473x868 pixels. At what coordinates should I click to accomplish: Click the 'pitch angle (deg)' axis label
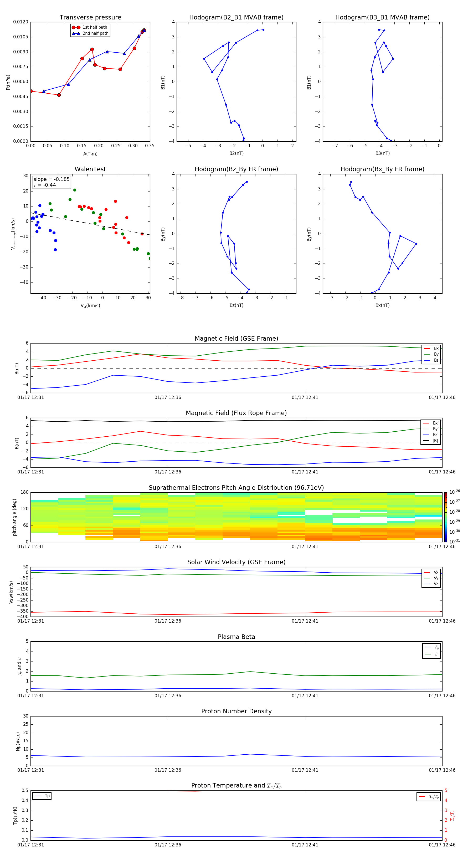coord(14,517)
